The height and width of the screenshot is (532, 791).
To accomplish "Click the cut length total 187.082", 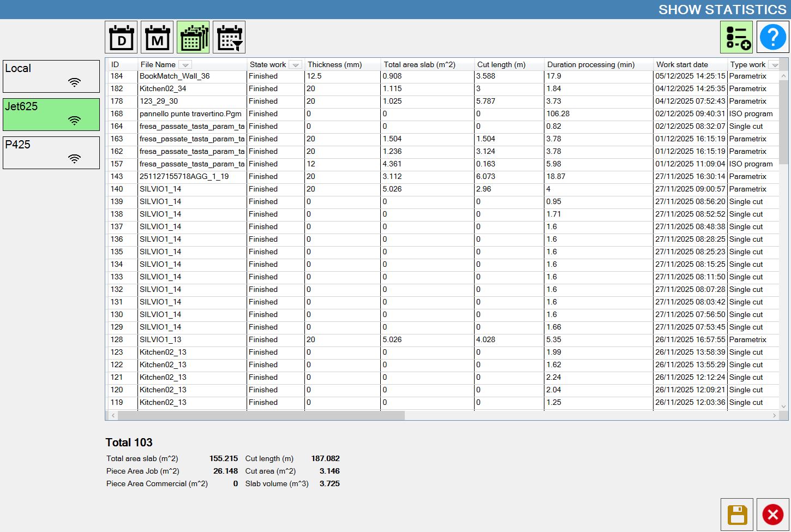I will 325,458.
